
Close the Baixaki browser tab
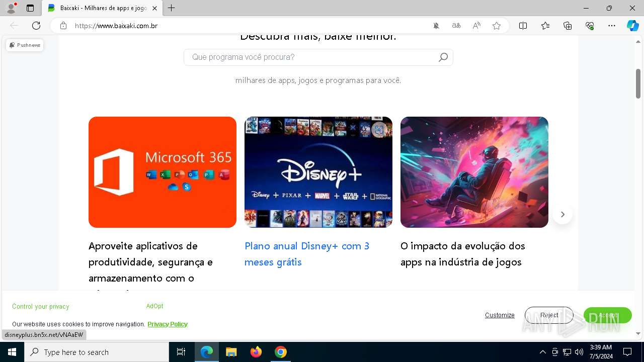click(x=154, y=8)
